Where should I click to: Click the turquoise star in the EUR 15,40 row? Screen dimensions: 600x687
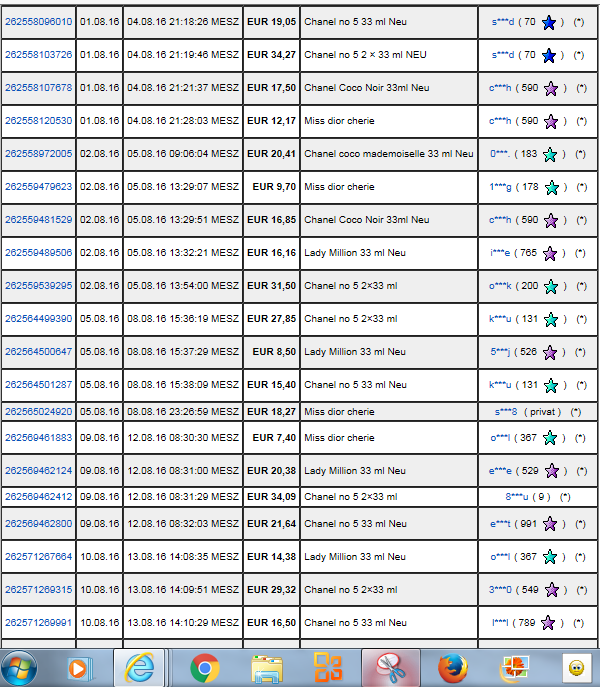[x=551, y=386]
